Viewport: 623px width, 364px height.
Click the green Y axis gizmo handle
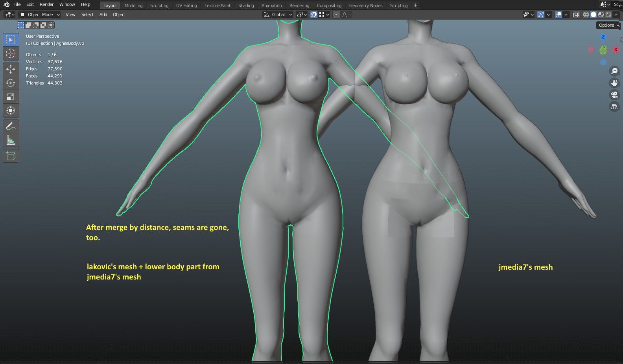point(603,51)
